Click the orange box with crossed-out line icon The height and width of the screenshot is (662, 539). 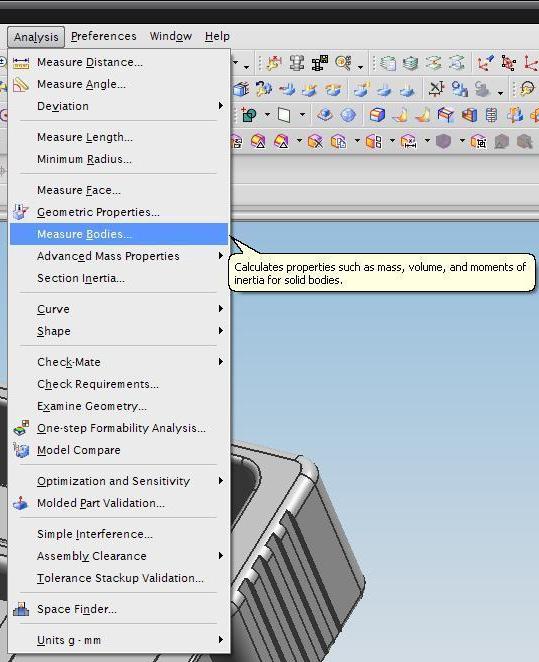tap(315, 141)
